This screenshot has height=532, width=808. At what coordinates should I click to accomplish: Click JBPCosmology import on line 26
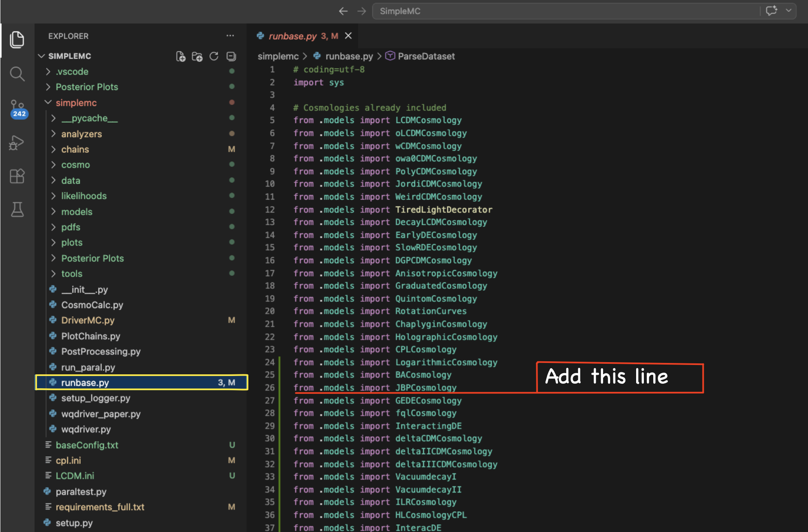(x=426, y=387)
